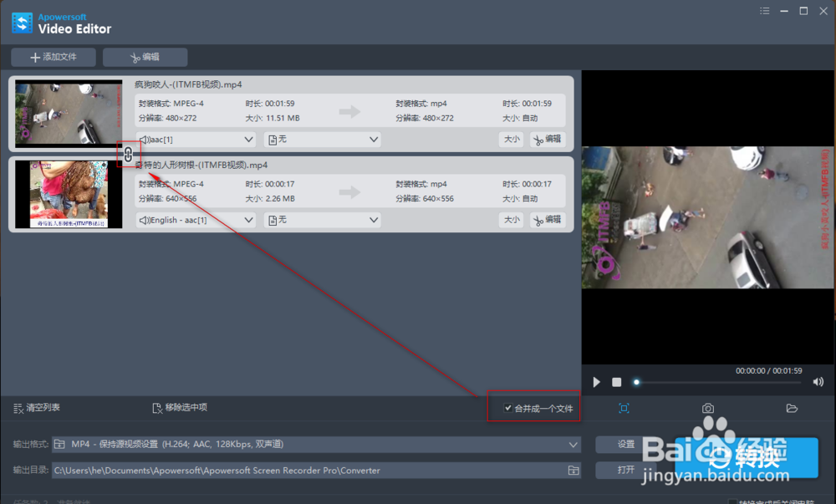
Task: Select the 奇特的人形树根 video thumbnail
Action: (69, 195)
